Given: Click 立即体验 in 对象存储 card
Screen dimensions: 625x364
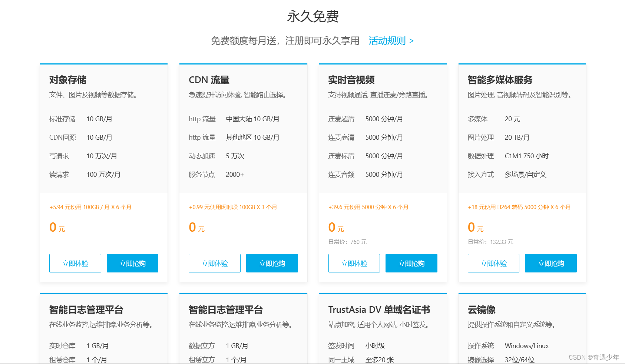Looking at the screenshot, I should 75,263.
